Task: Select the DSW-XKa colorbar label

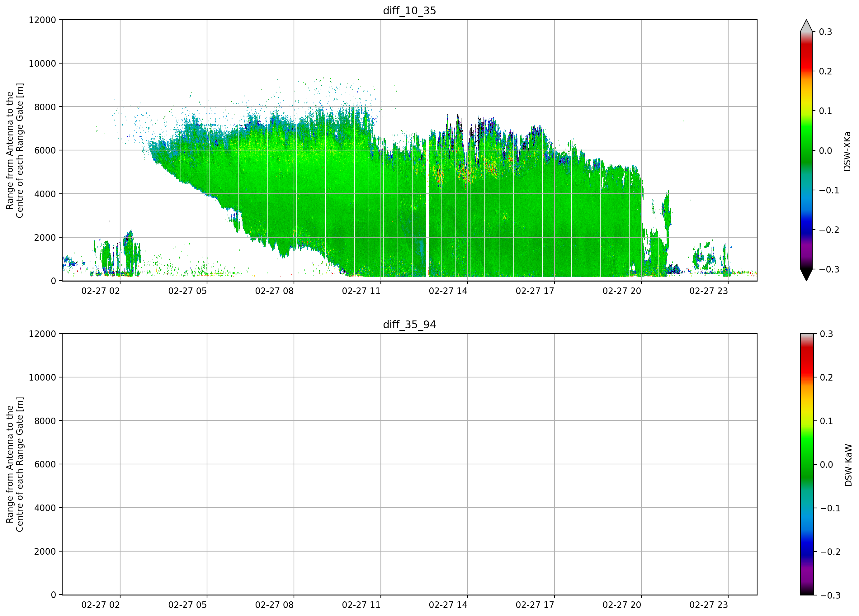Action: (x=847, y=151)
